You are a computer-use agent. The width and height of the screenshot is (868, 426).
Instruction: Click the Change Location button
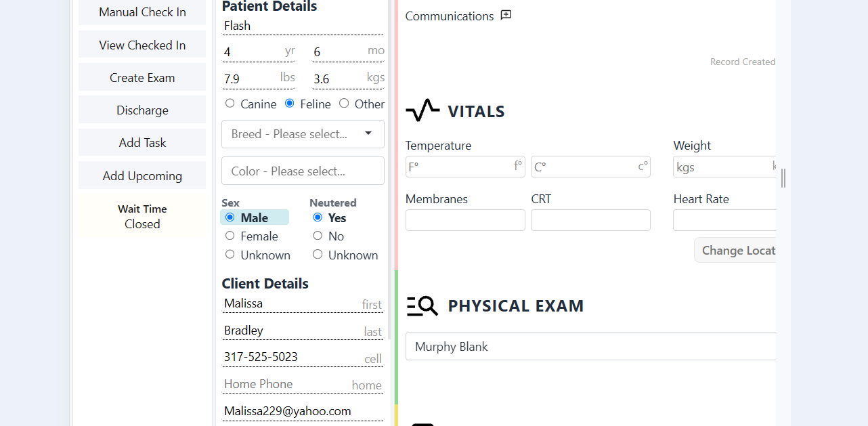735,250
